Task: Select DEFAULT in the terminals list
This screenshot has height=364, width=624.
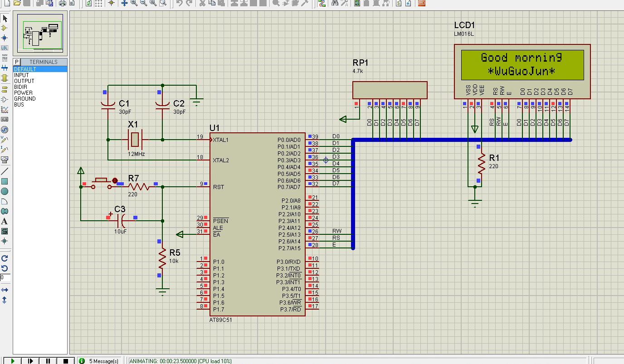Action: 40,69
